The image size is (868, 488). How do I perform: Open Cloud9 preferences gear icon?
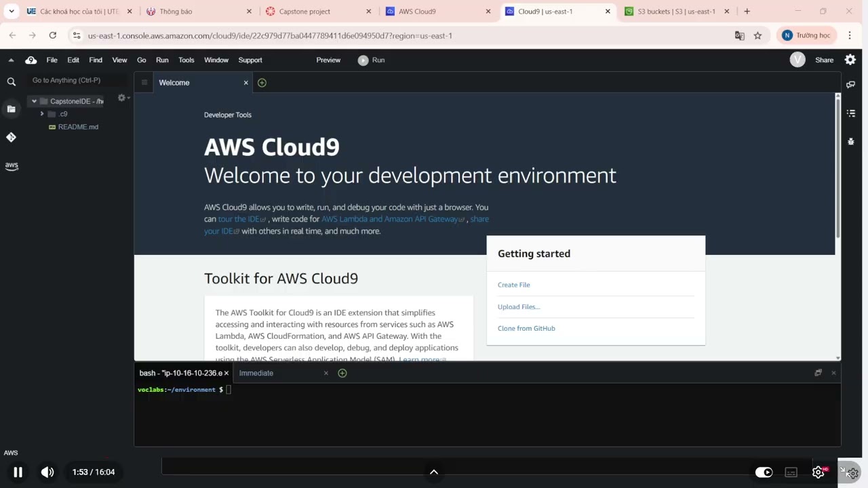(850, 60)
